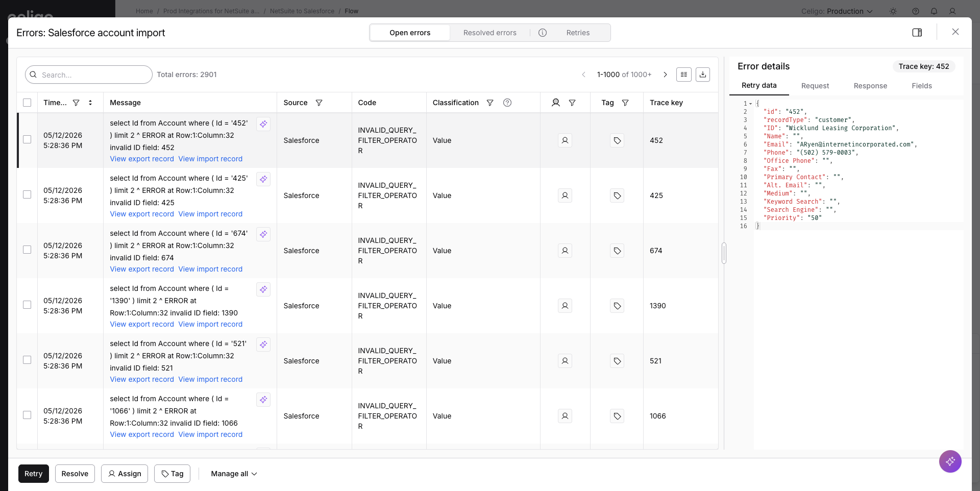Image resolution: width=980 pixels, height=491 pixels.
Task: Click the Retry button
Action: pyautogui.click(x=34, y=474)
